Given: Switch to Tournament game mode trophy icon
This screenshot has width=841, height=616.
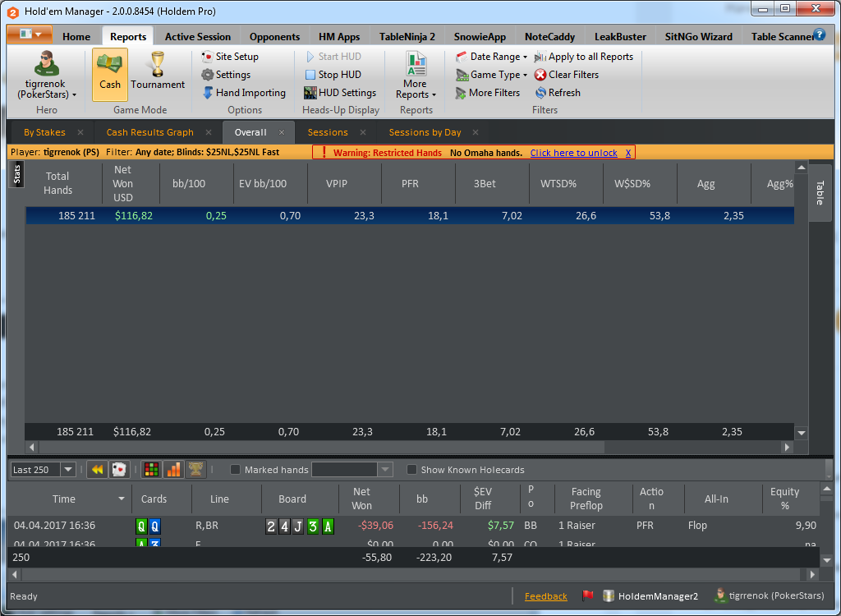Looking at the screenshot, I should [x=157, y=64].
